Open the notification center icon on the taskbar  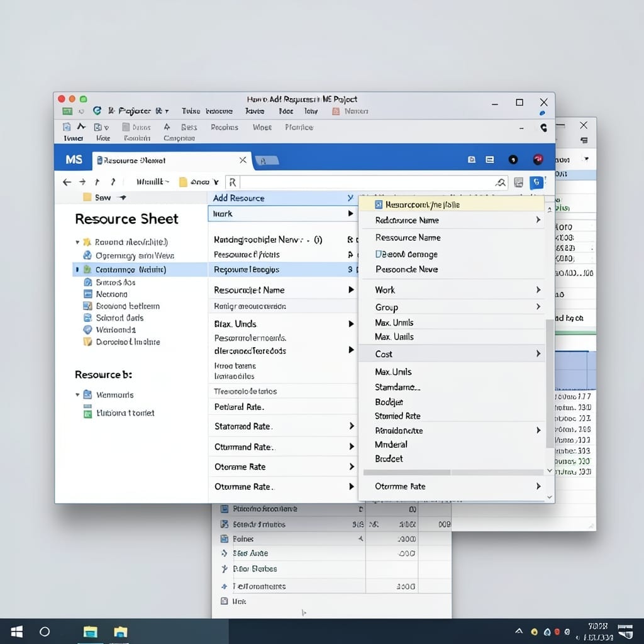pyautogui.click(x=626, y=631)
